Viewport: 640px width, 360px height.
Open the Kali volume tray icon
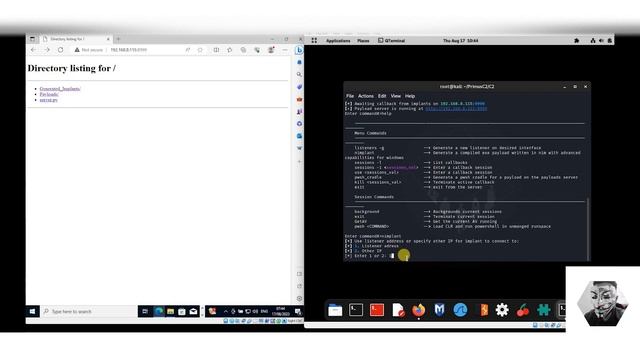(x=601, y=40)
